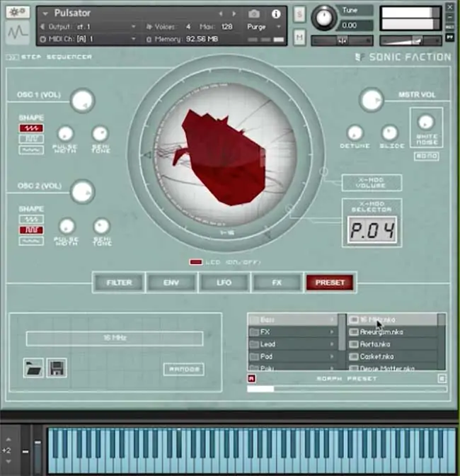Load the 16 MHz.nka preset
The height and width of the screenshot is (476, 460).
(392, 319)
